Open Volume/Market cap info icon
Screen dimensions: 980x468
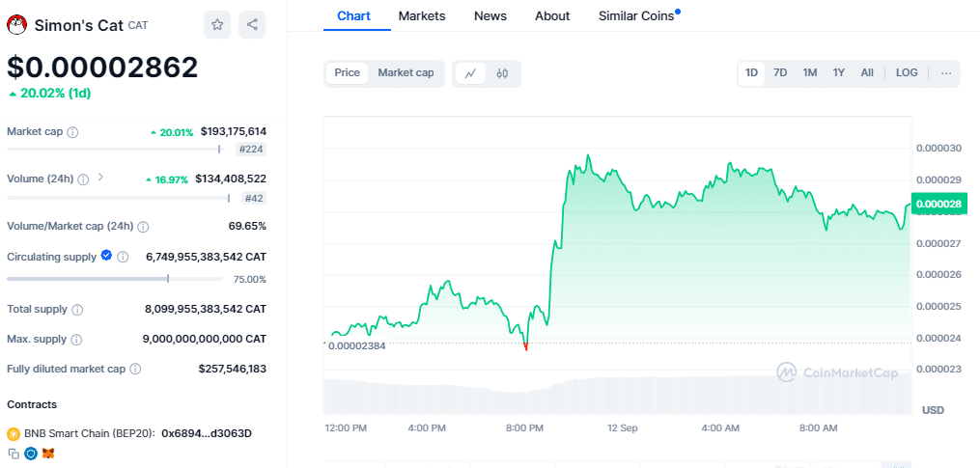click(x=143, y=226)
